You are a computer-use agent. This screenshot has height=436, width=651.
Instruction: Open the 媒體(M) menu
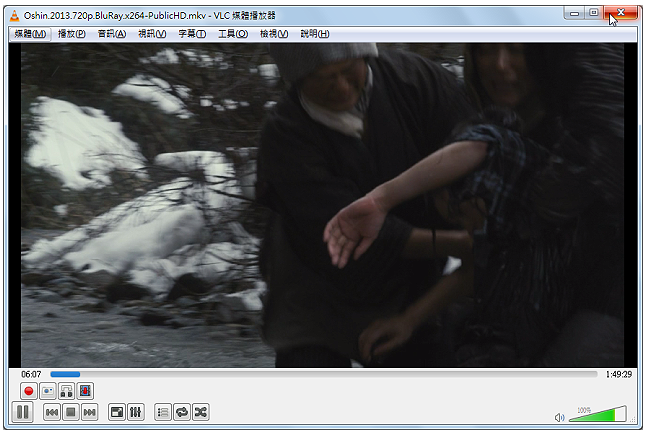30,34
